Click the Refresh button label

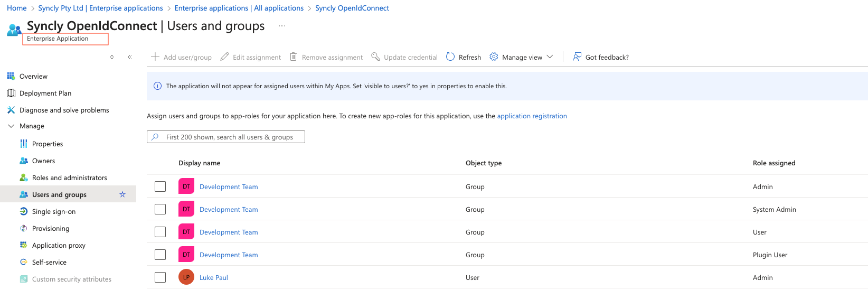[x=470, y=57]
